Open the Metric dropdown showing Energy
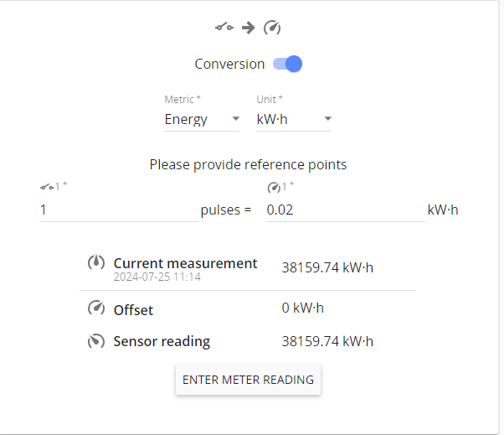The height and width of the screenshot is (435, 504). click(202, 119)
